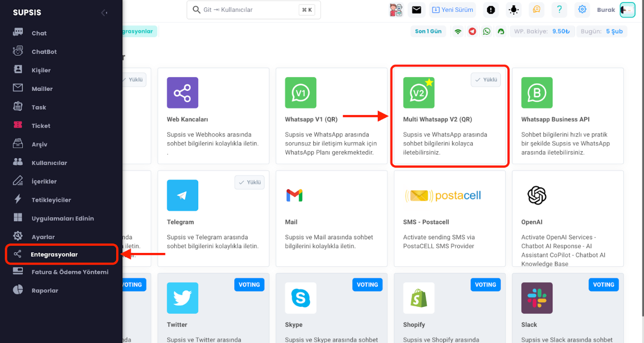The width and height of the screenshot is (644, 343).
Task: Click the Raporlar pie chart icon
Action: tap(18, 290)
